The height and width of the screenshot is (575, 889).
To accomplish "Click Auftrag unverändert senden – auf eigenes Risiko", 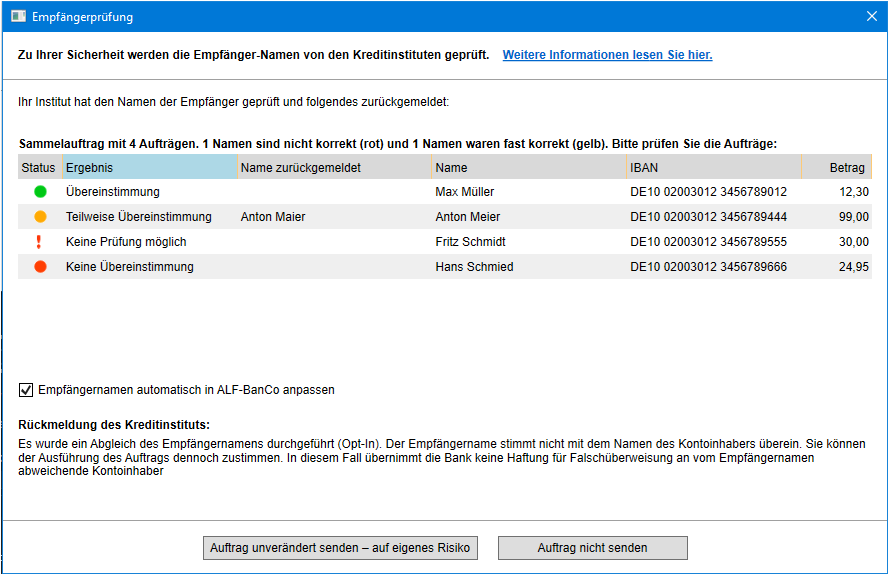I will coord(340,548).
